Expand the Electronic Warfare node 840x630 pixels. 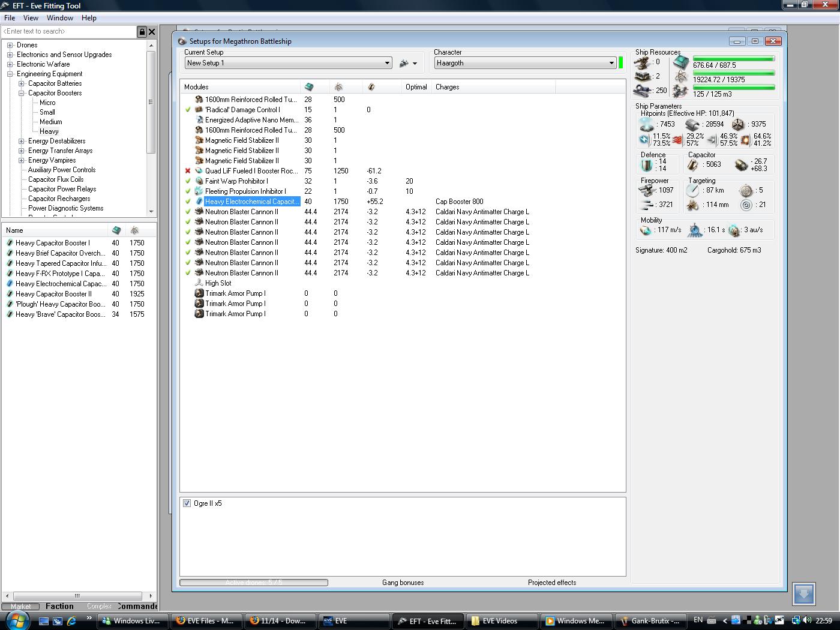[x=10, y=64]
